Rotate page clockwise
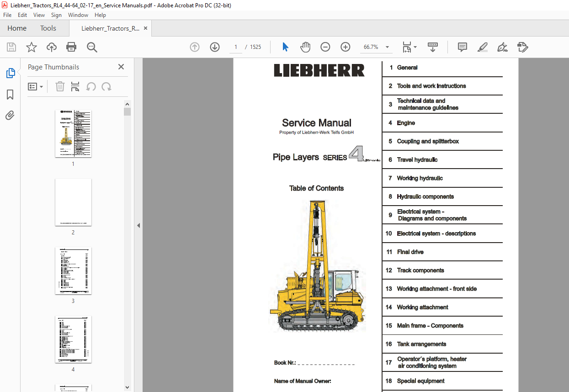 (106, 86)
